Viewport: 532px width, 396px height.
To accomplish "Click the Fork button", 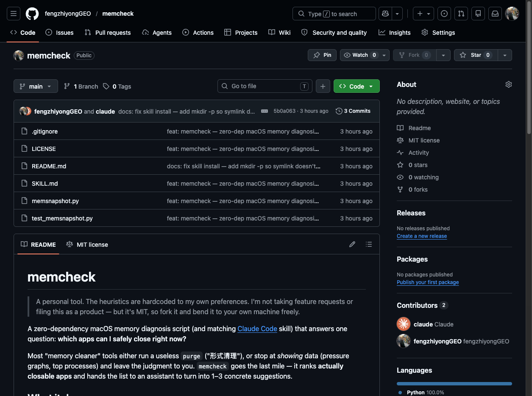I will point(414,55).
